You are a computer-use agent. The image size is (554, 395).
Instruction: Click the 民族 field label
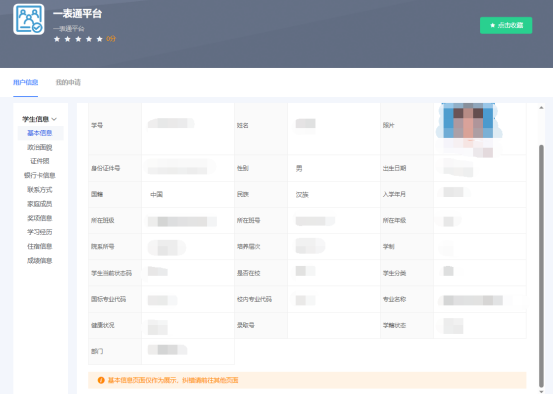click(x=243, y=194)
